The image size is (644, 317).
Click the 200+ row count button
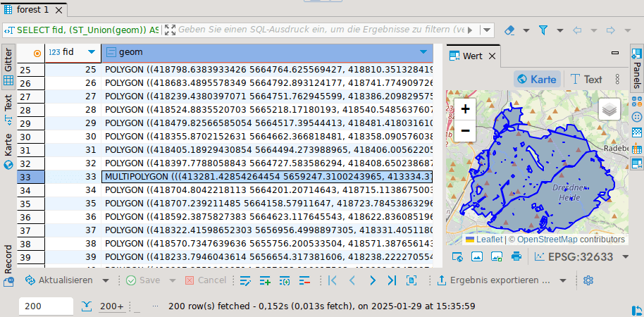(x=112, y=306)
